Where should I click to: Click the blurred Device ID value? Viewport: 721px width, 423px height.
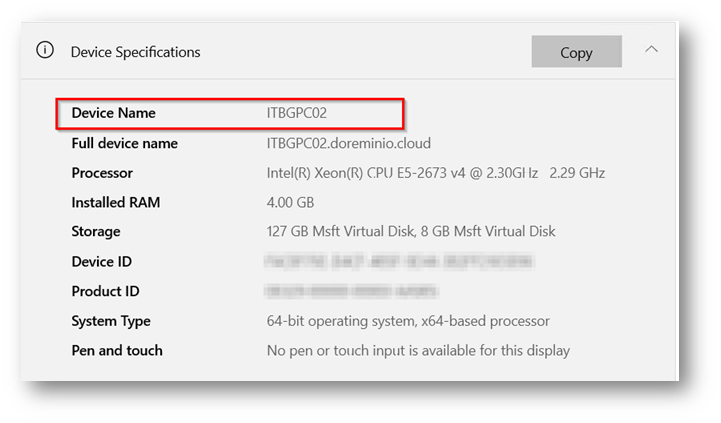tap(399, 262)
